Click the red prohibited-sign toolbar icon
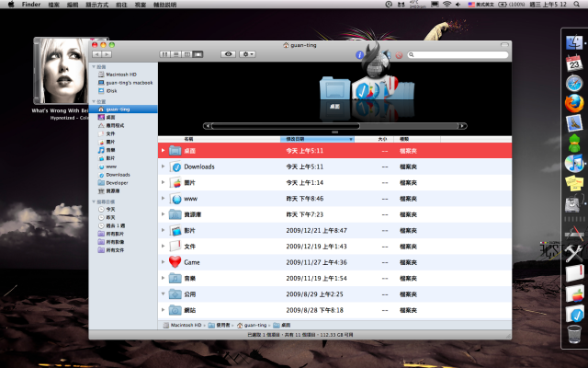Viewport: 588px width, 368px height. coord(399,55)
